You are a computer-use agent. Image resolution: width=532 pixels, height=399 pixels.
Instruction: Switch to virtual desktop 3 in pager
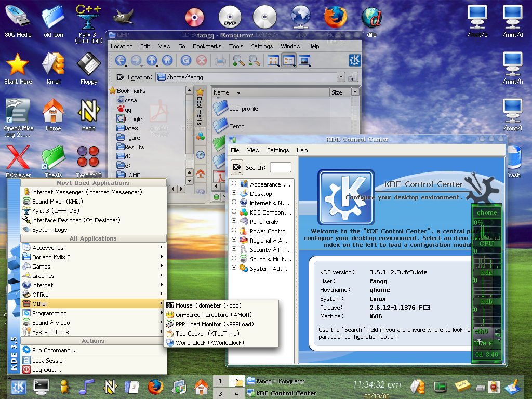[220, 394]
